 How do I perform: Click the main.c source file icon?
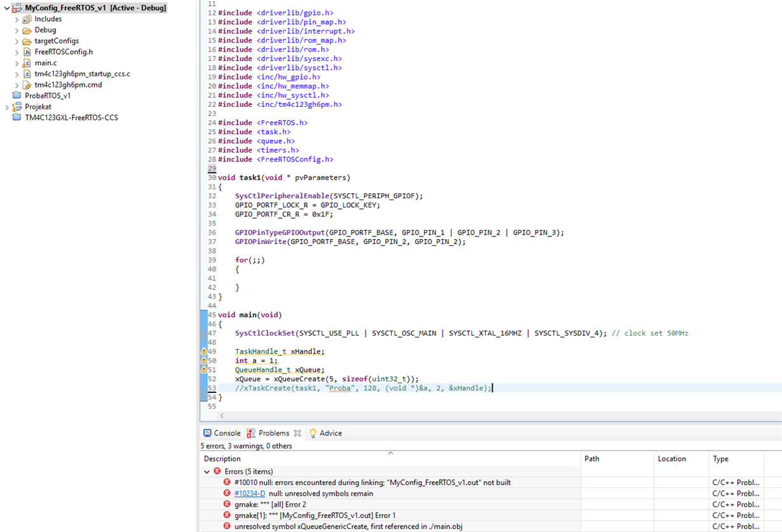(x=27, y=63)
